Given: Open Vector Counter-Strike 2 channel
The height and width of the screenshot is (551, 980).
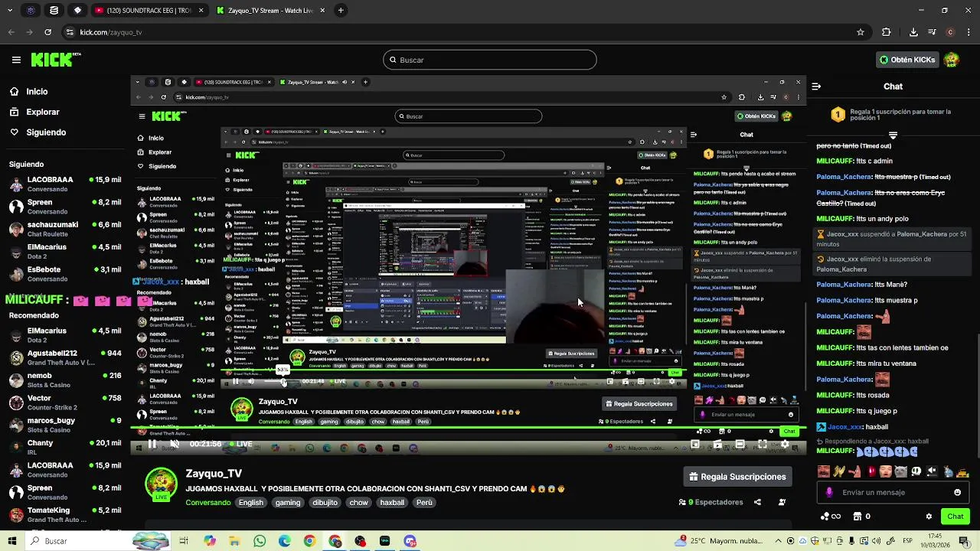Looking at the screenshot, I should [x=64, y=403].
